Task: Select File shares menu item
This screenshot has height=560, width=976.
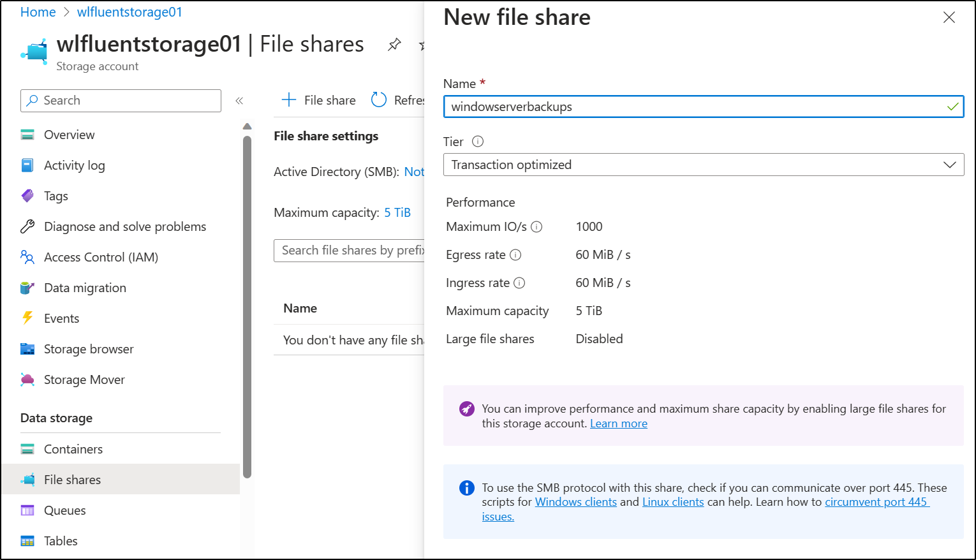Action: click(x=121, y=480)
